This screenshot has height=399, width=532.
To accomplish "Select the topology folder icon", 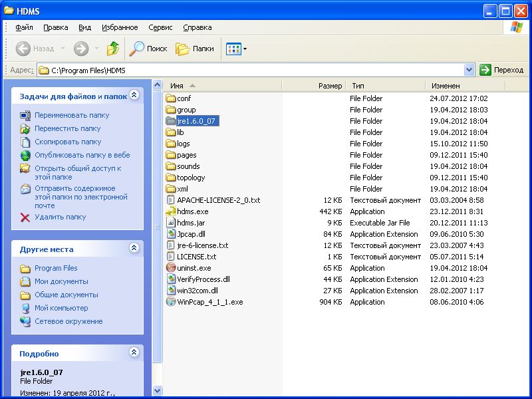I will point(171,178).
